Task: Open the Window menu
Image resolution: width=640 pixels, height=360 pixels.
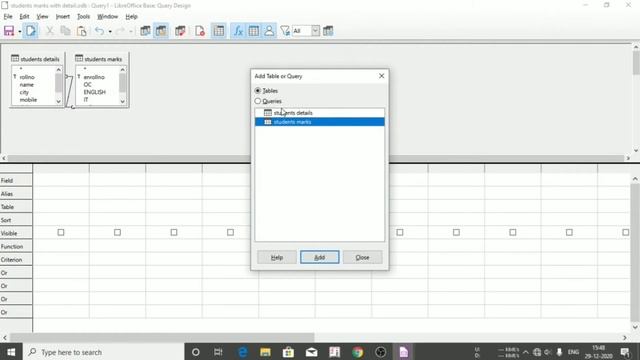Action: pyautogui.click(x=107, y=17)
